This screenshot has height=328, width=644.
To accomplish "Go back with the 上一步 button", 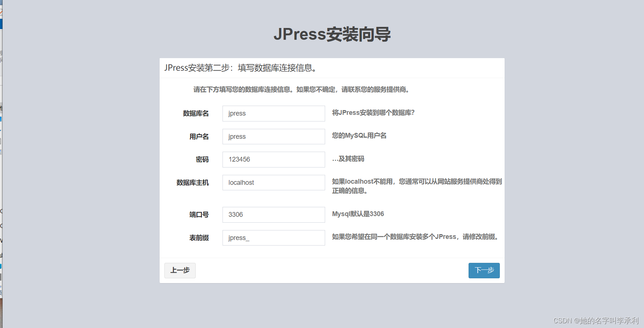I will coord(180,271).
